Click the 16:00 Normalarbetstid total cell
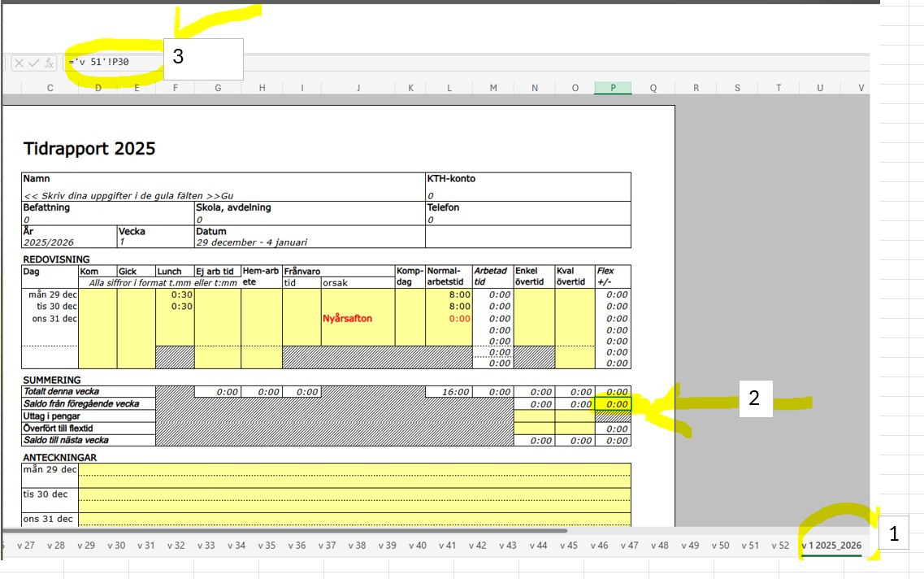This screenshot has height=579, width=924. (449, 392)
